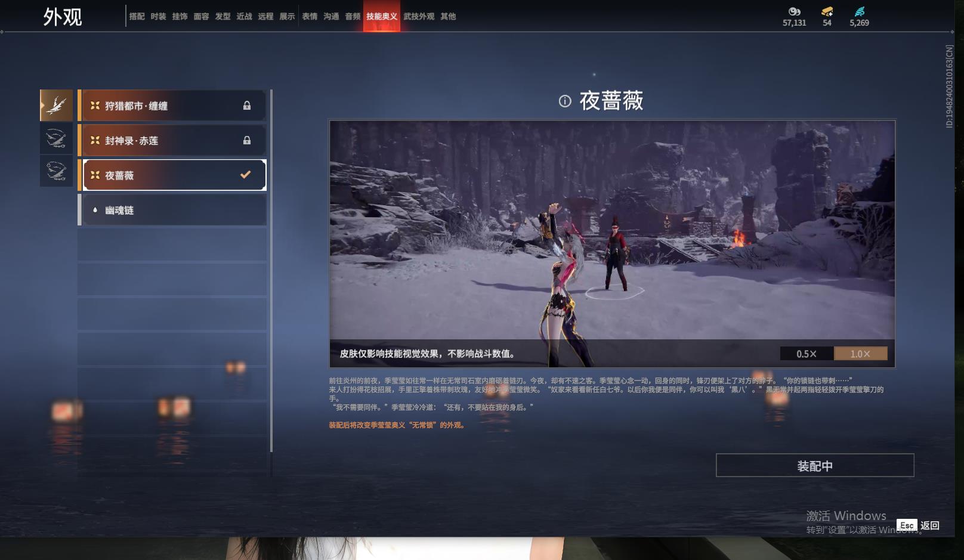Viewport: 964px width, 560px height.
Task: Click the info icon next to 夜蔷薇 title
Action: 565,101
